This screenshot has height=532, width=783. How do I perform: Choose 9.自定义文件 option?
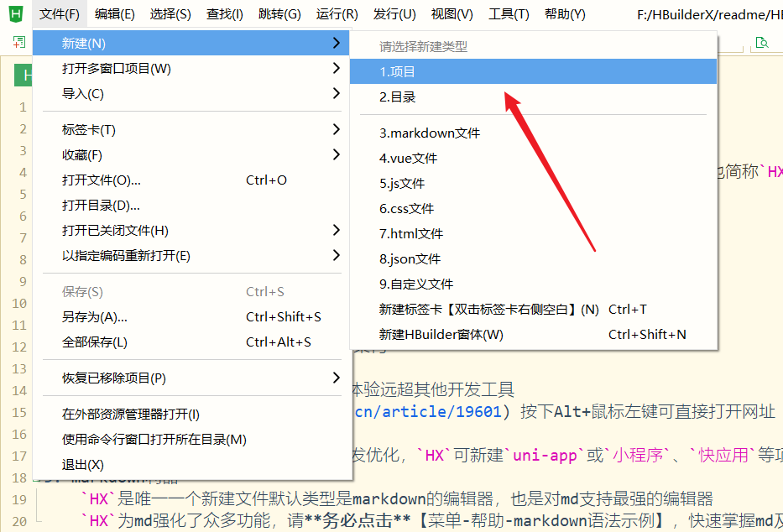[x=533, y=284]
